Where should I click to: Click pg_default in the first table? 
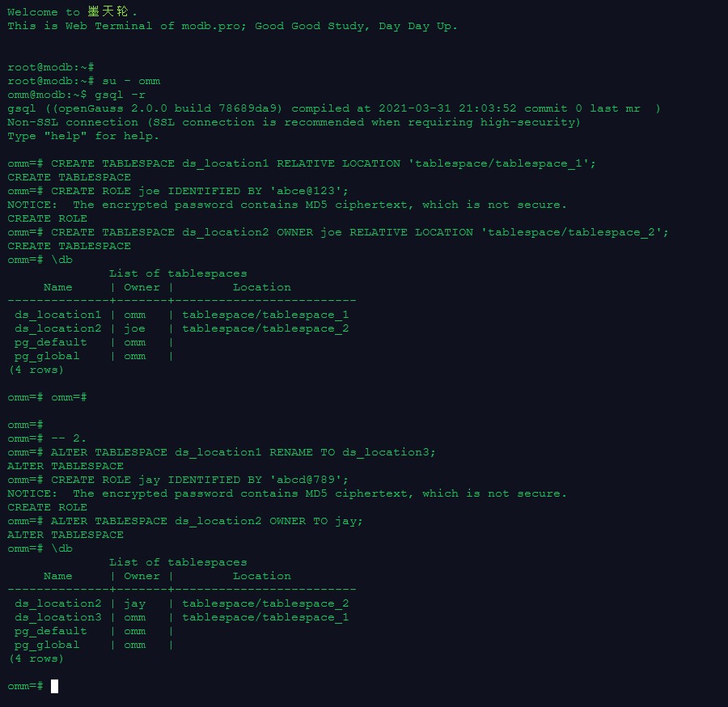click(x=50, y=343)
